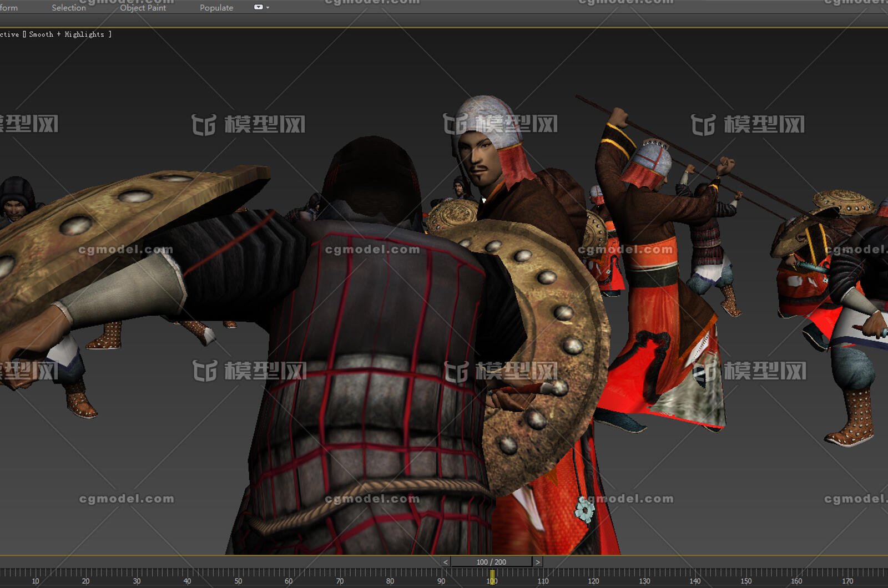The height and width of the screenshot is (588, 888).
Task: Step time slider forward one frame
Action: [x=537, y=562]
